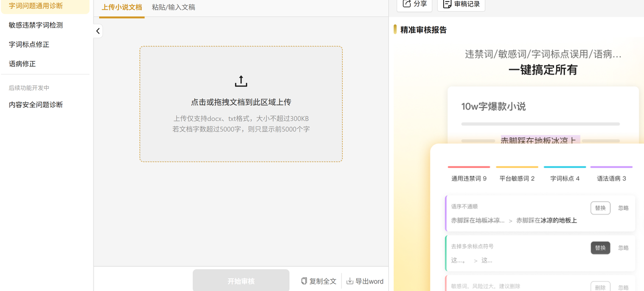644x291 pixels.
Task: Click 一键搞定所有 headline
Action: pos(543,70)
